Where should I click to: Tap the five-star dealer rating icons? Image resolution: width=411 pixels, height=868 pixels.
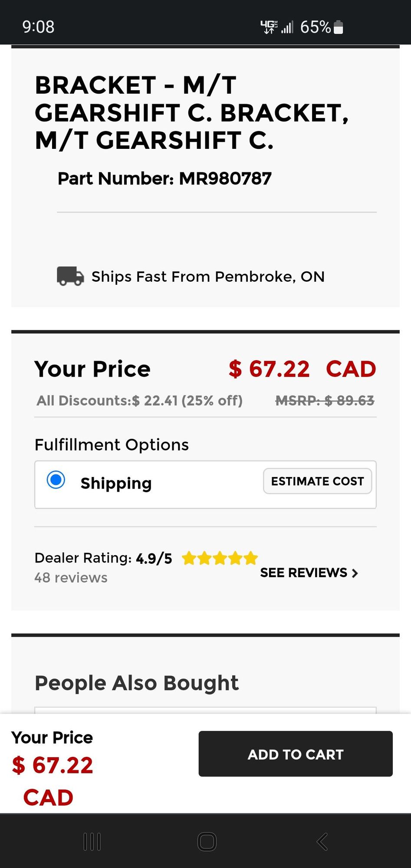click(x=220, y=558)
